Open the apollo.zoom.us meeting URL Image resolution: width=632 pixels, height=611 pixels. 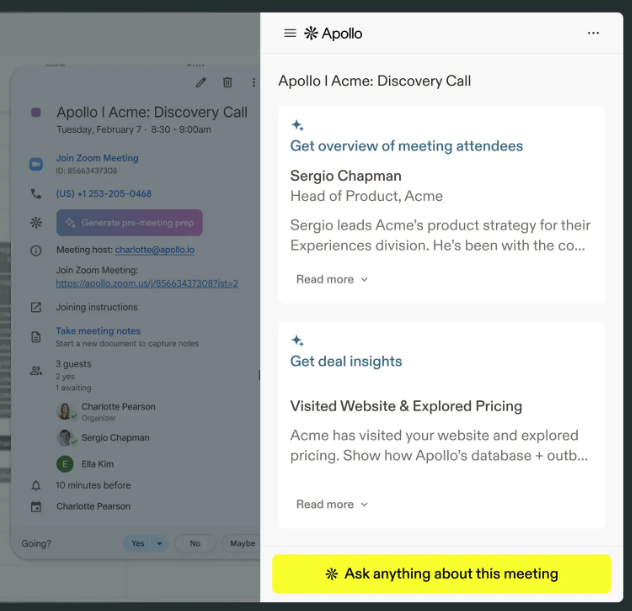(x=147, y=283)
